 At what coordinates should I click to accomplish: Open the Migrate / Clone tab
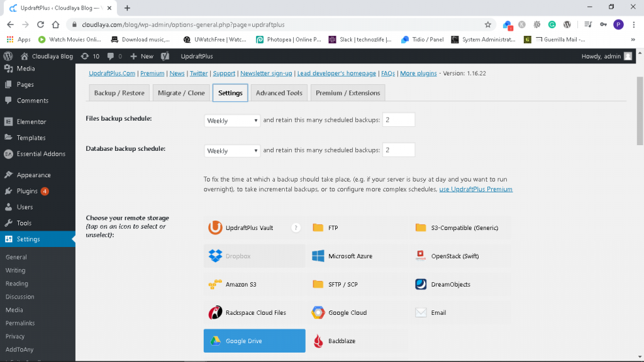[181, 93]
